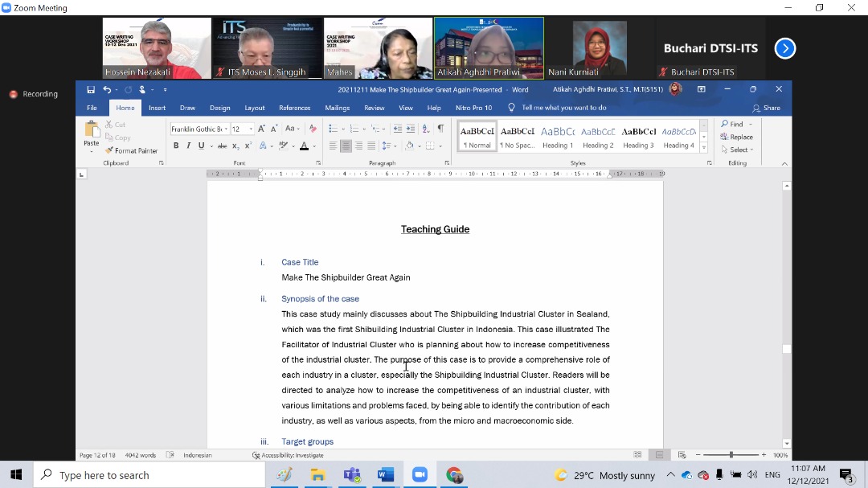868x488 pixels.
Task: Toggle Show/Hide paragraph marks
Action: [x=440, y=129]
